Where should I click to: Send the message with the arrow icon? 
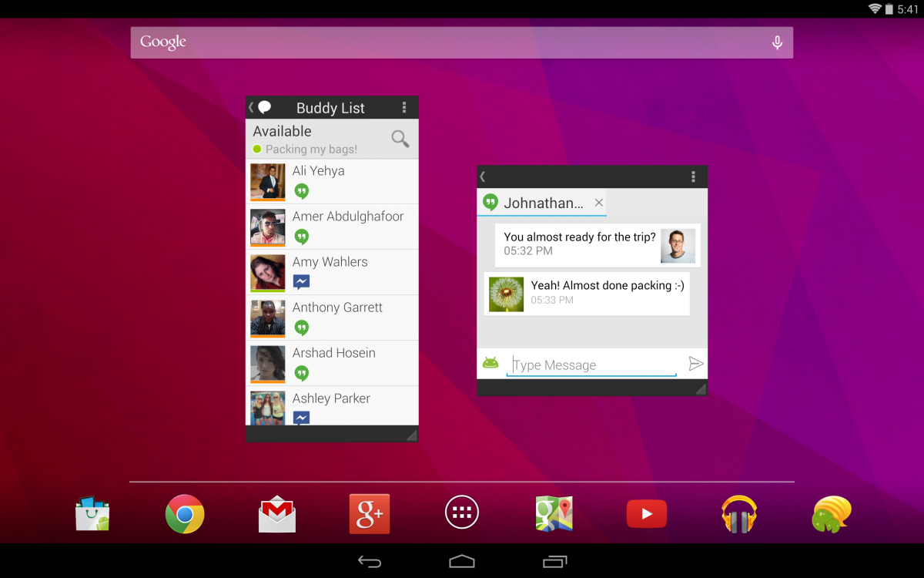tap(695, 364)
